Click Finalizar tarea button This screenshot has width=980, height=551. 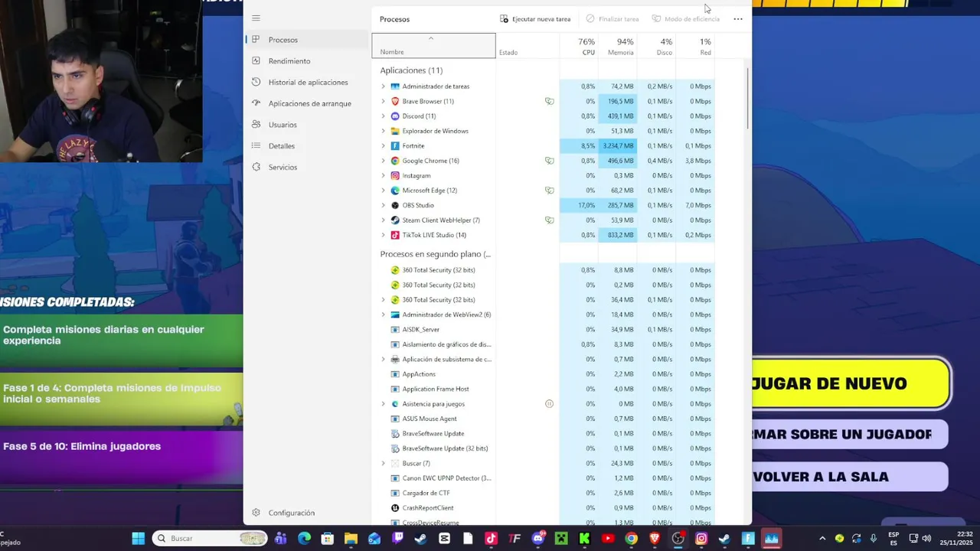point(612,19)
